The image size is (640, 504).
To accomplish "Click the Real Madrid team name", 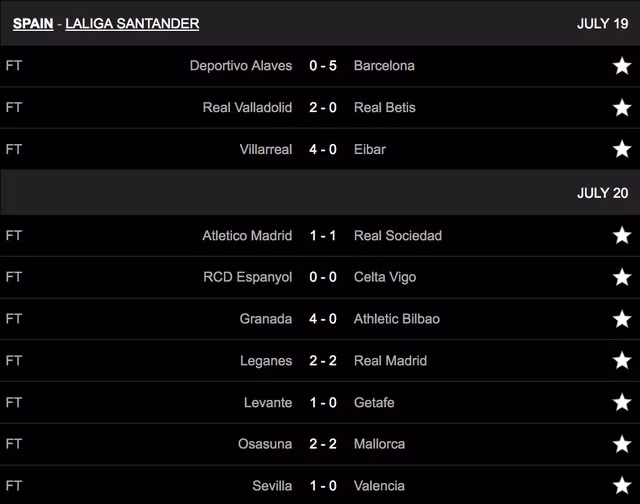I will point(390,361).
